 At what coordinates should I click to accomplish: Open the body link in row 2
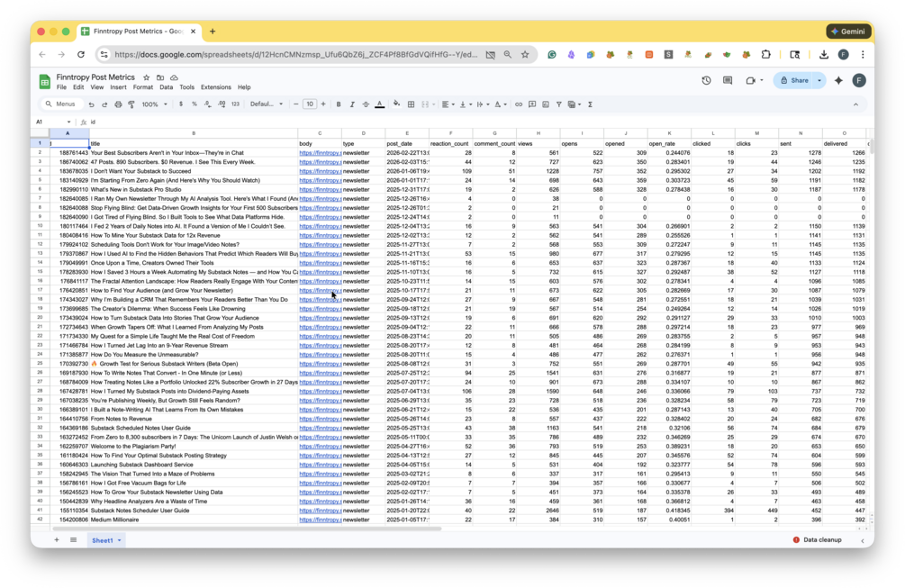[x=321, y=153]
